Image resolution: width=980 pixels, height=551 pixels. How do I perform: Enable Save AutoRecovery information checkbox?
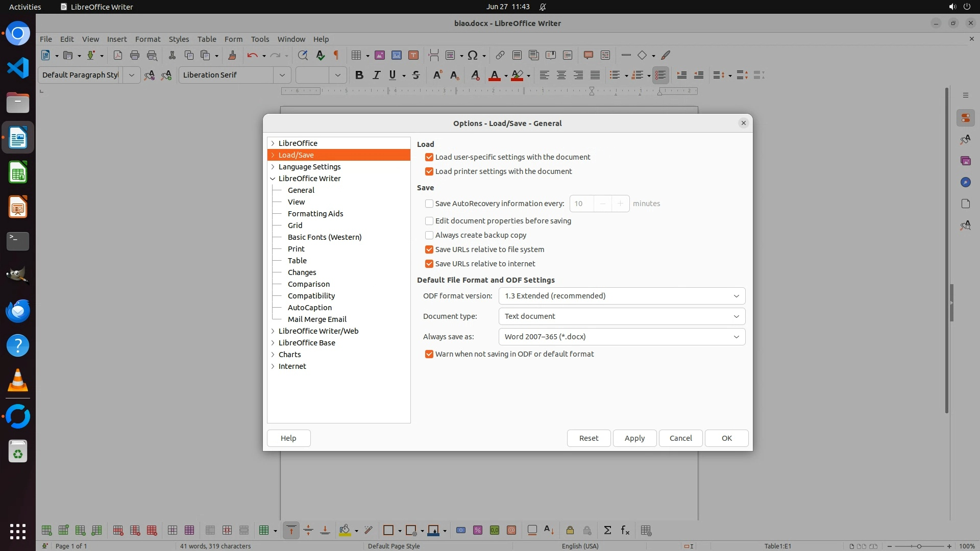429,204
